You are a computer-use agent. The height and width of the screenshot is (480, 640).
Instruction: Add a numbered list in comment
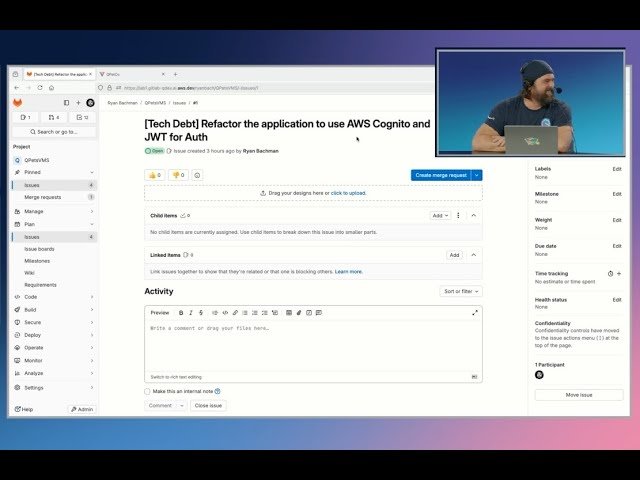(x=255, y=313)
